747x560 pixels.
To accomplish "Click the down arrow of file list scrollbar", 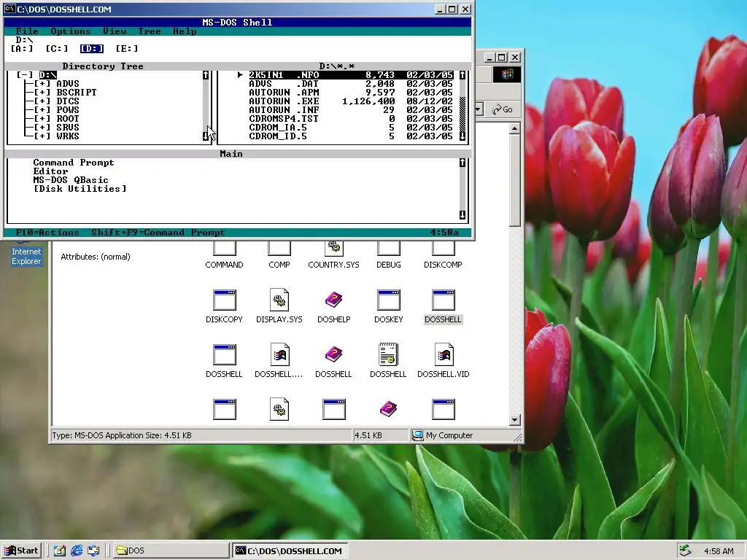I will (x=462, y=136).
